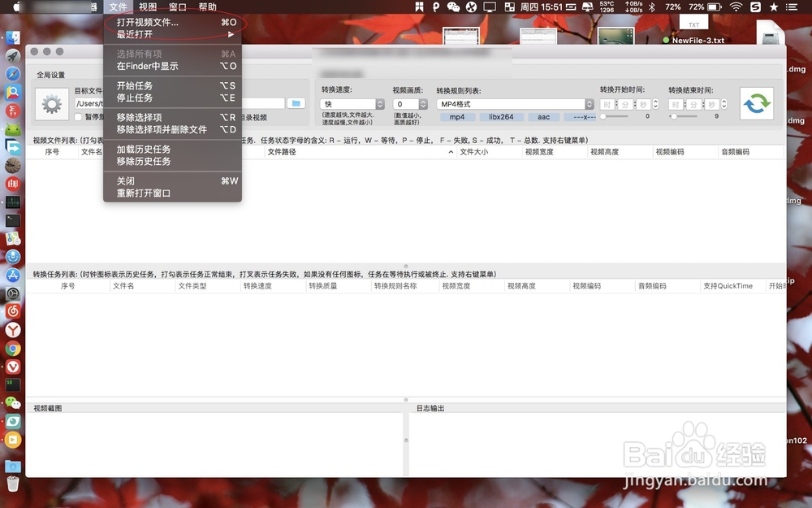Click the 转换开始时间 slider handle
The image size is (812, 508).
click(x=603, y=115)
